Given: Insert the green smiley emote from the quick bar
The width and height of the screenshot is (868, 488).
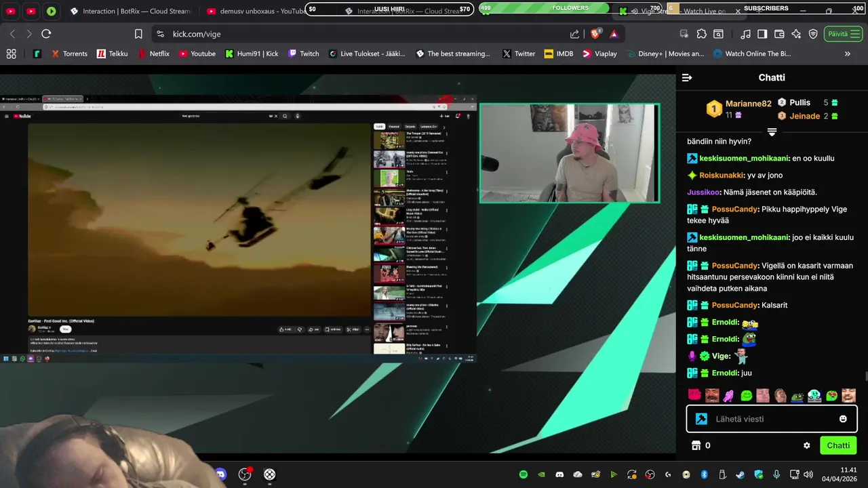Looking at the screenshot, I should tap(746, 395).
